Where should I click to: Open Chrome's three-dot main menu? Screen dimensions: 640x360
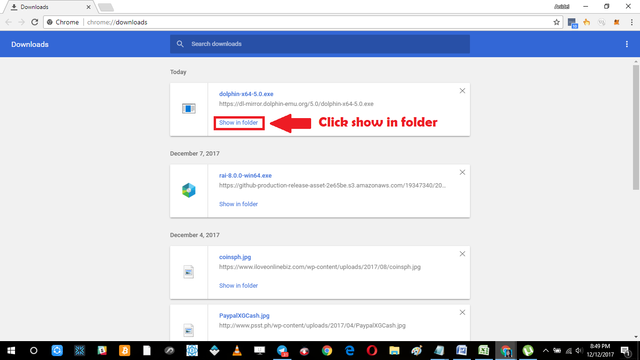(631, 22)
